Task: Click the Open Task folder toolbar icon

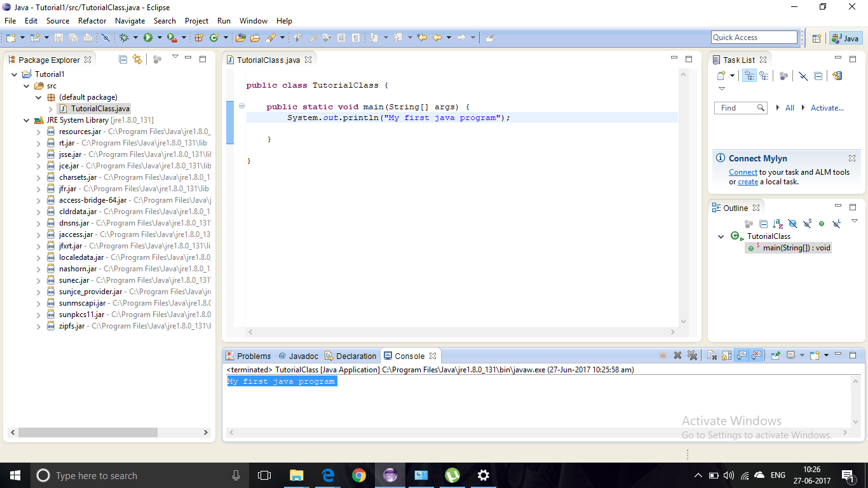Action: click(255, 38)
